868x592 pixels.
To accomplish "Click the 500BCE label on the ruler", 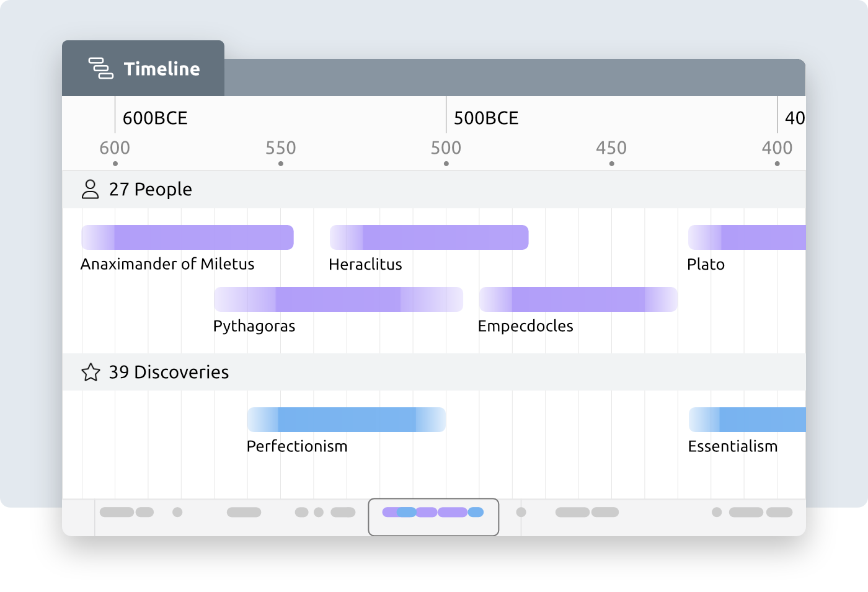I will 486,118.
